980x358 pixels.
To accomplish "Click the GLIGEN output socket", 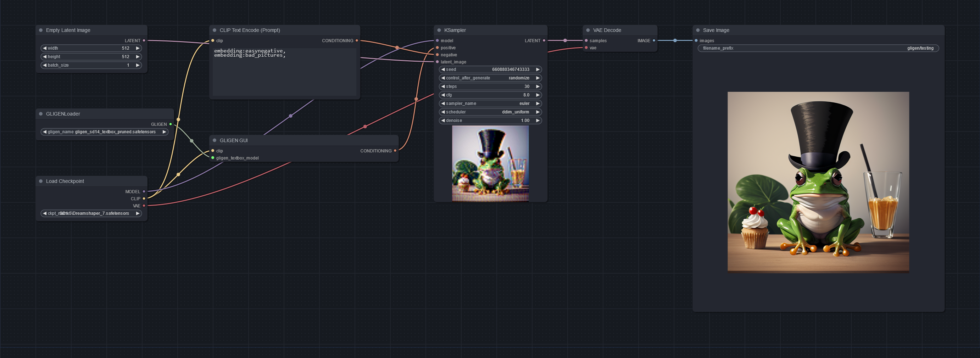I will [171, 124].
